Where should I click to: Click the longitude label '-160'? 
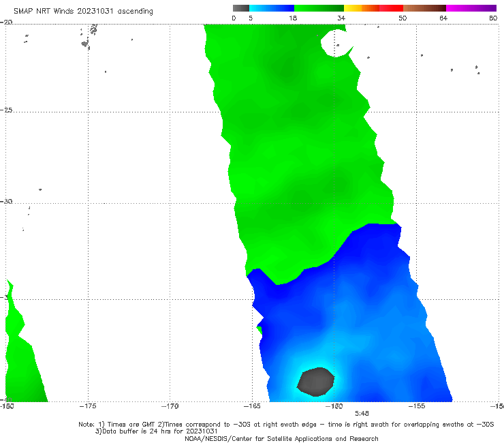click(x=334, y=406)
